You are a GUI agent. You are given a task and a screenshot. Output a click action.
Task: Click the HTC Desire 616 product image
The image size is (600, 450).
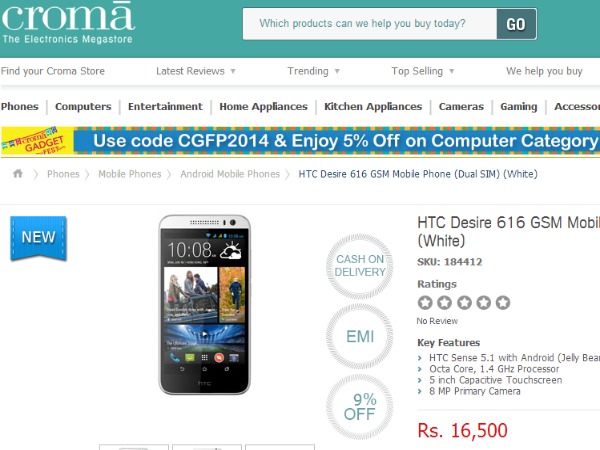point(204,305)
